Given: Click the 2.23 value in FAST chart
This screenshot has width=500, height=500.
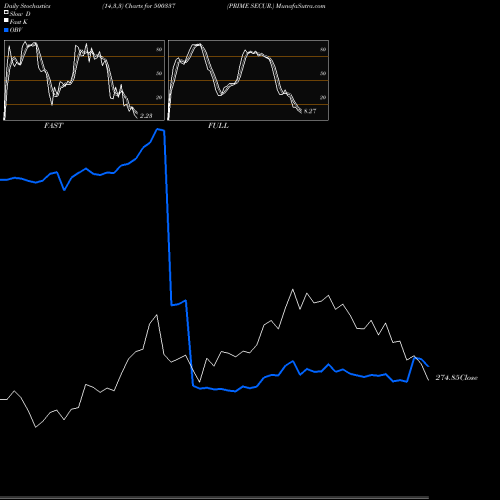Looking at the screenshot, I should point(146,116).
